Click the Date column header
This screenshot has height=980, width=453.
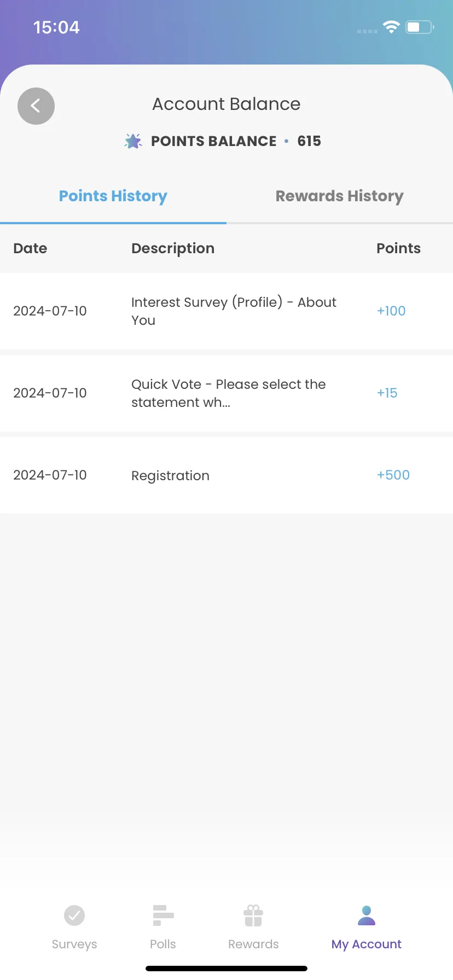[x=30, y=248]
